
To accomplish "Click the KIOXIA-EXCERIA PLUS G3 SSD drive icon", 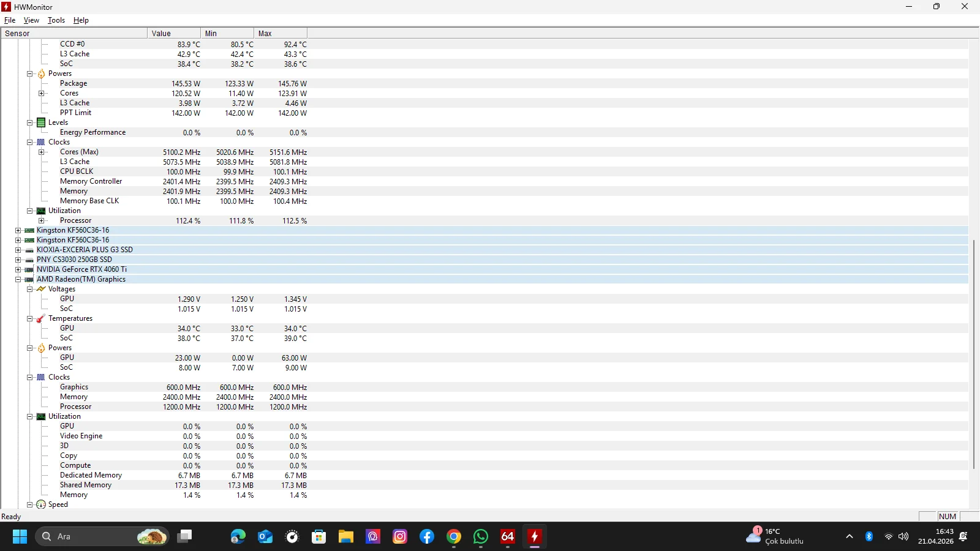I will click(x=29, y=250).
